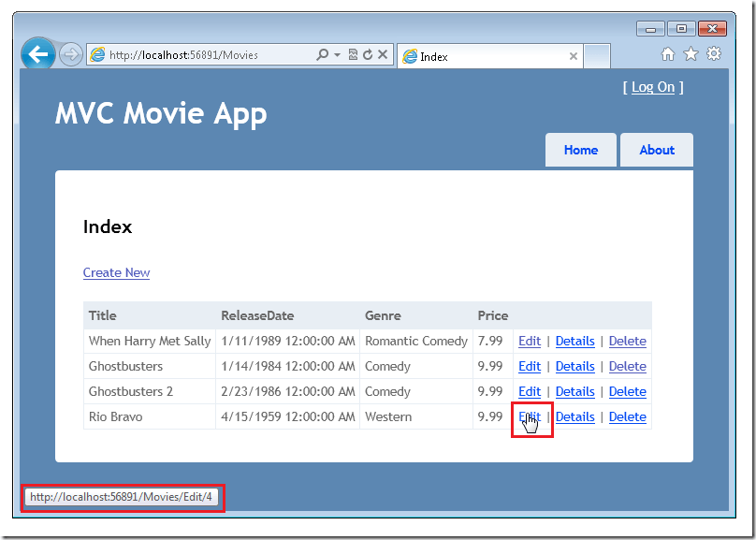Click the Create New link
The image size is (756, 540).
coord(116,272)
